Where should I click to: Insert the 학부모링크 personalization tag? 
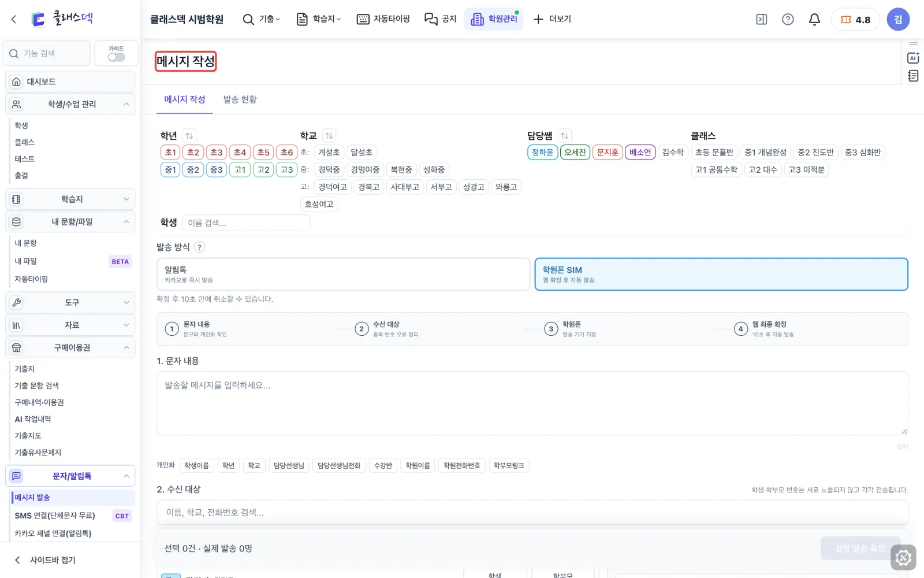point(509,466)
